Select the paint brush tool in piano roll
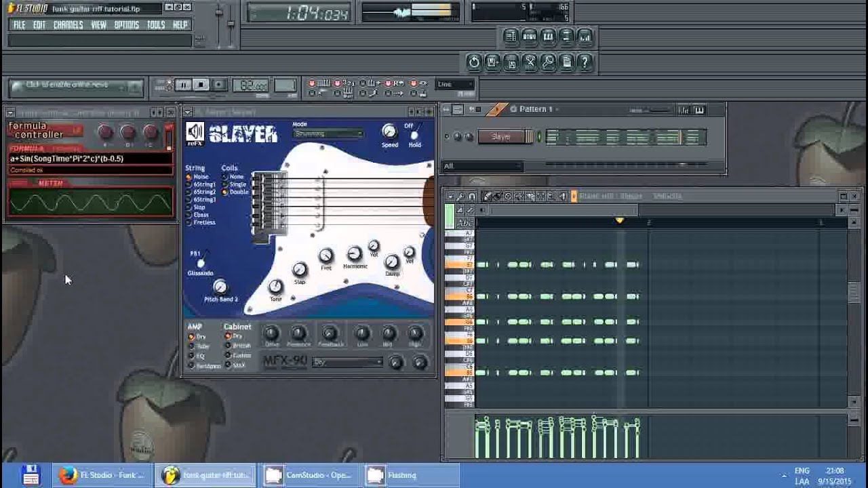This screenshot has height=488, width=868. click(x=498, y=197)
